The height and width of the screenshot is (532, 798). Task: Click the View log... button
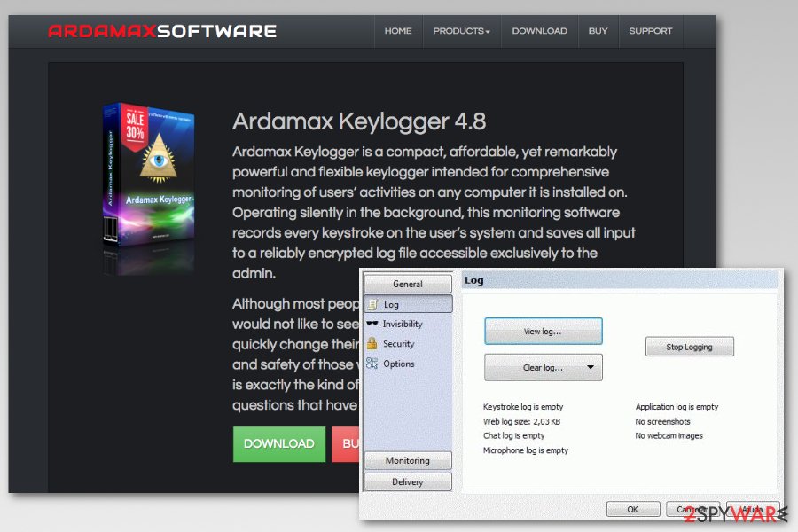pyautogui.click(x=543, y=332)
